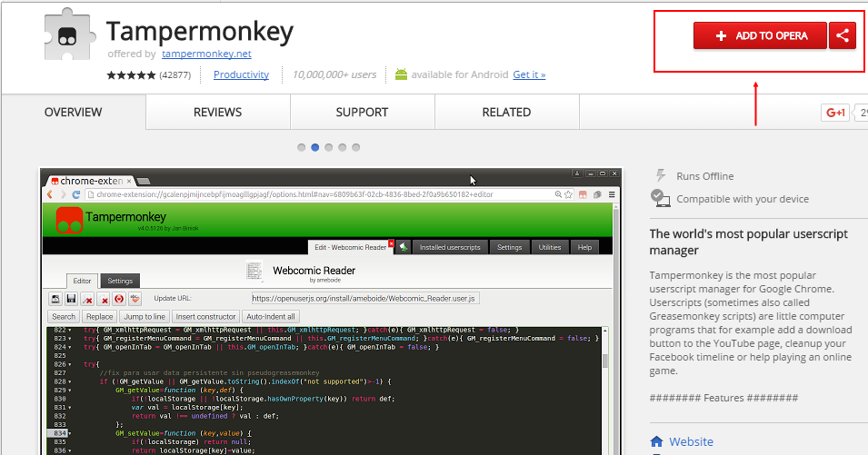The image size is (868, 455).
Task: Open the hamburger menu in the screenshot browser
Action: [612, 194]
